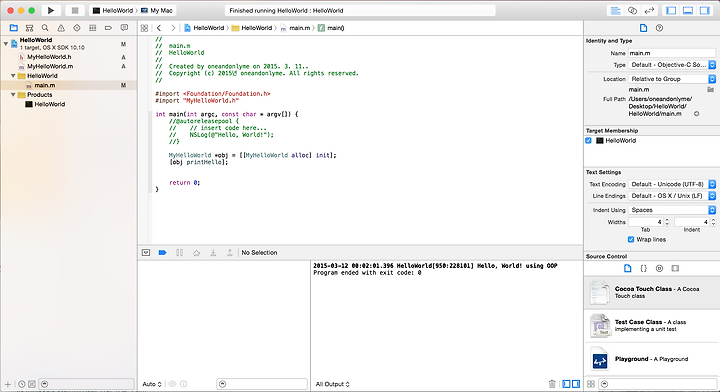Step out in debugger
Screen dimensions: 720x392
(230, 252)
